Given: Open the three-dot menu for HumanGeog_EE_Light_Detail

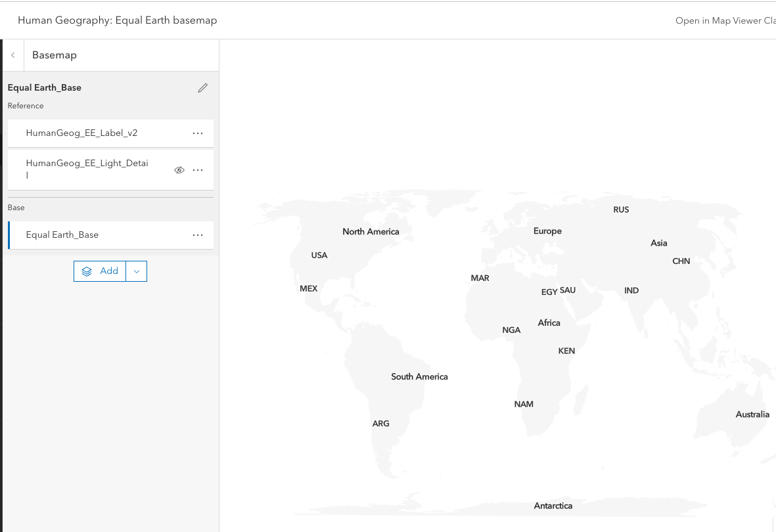Looking at the screenshot, I should 198,169.
